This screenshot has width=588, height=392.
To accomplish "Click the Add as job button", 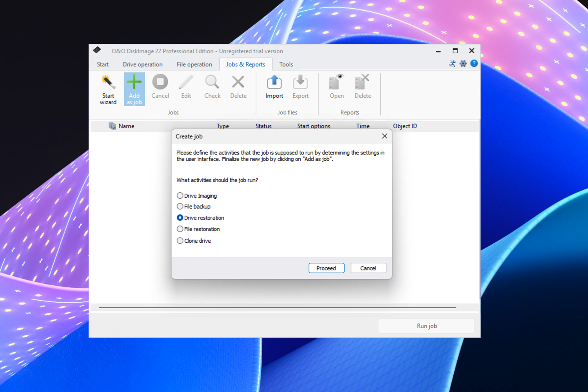I will [x=134, y=89].
